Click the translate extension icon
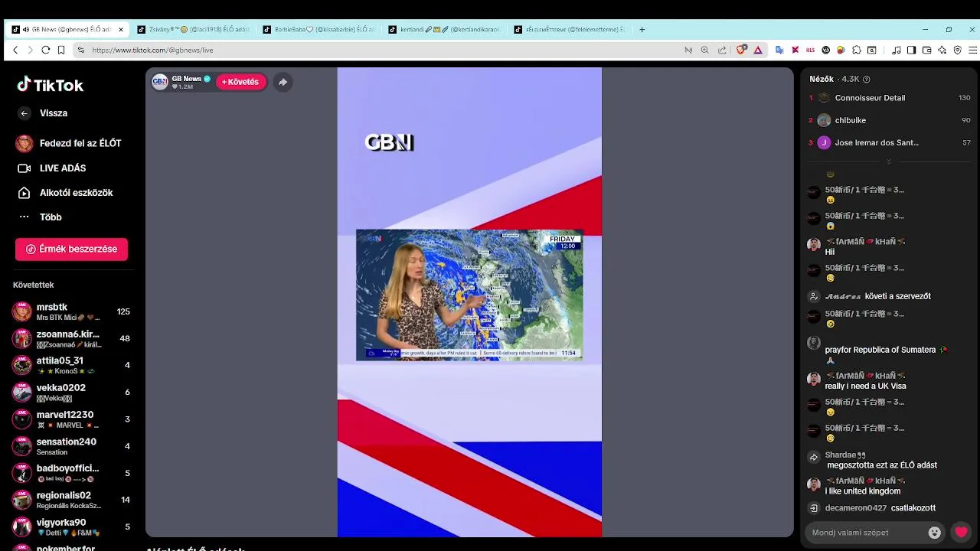This screenshot has height=551, width=980. 779,50
